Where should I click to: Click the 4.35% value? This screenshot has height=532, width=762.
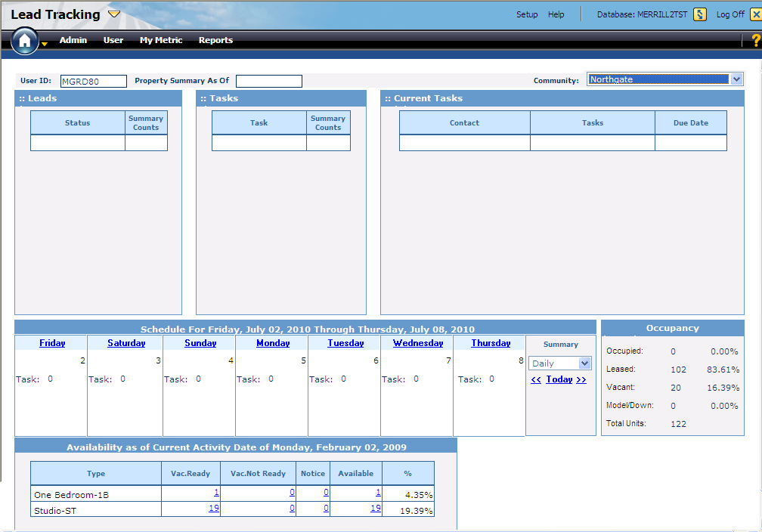pos(419,495)
